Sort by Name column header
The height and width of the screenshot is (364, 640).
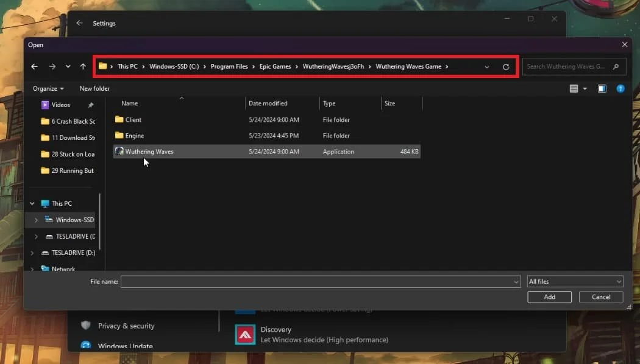click(130, 103)
